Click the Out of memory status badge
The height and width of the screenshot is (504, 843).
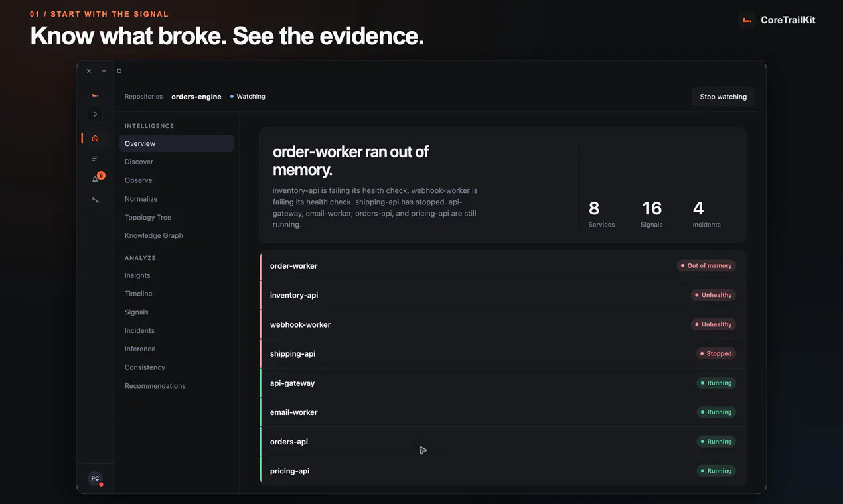[x=706, y=266]
